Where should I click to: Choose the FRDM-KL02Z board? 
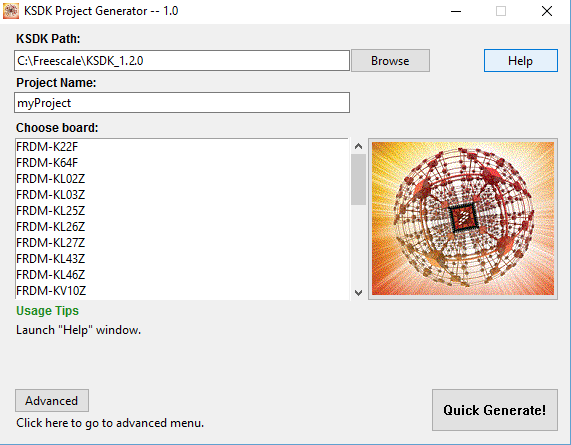point(182,179)
